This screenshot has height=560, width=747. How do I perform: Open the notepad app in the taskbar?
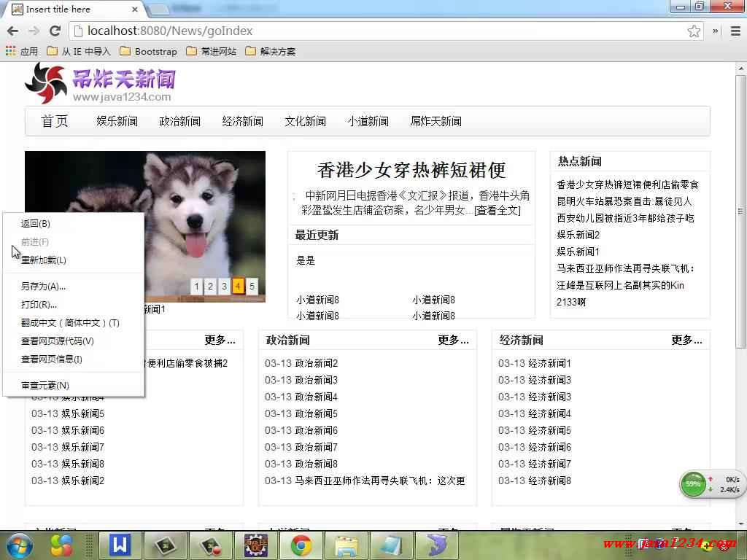[x=391, y=545]
